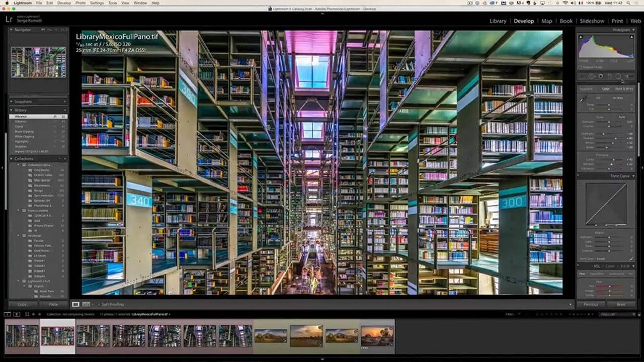Collapse the History panel
The width and height of the screenshot is (644, 362).
click(x=11, y=110)
